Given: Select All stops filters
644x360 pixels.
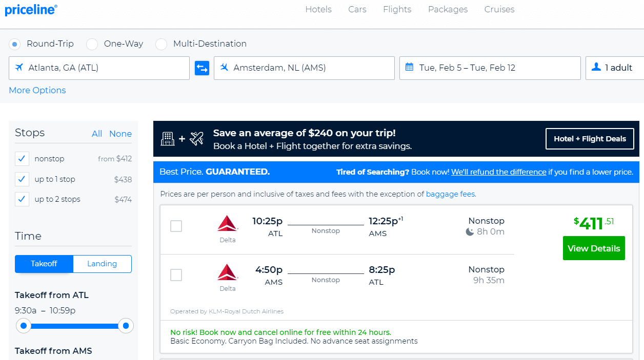Looking at the screenshot, I should pos(97,134).
